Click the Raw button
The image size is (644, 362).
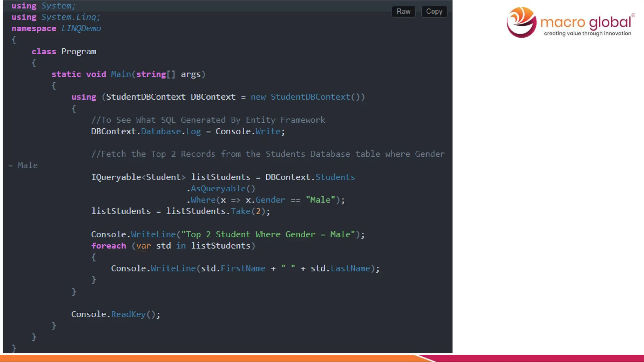[403, 12]
